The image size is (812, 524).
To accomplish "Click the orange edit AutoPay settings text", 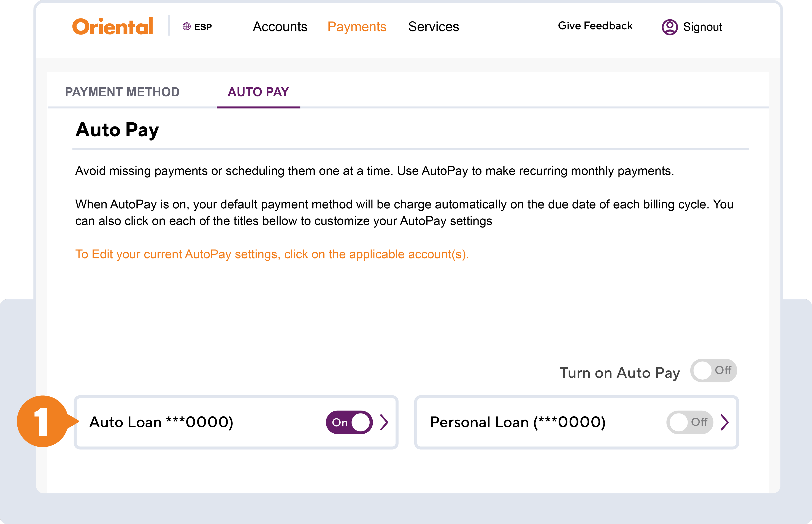I will [272, 254].
